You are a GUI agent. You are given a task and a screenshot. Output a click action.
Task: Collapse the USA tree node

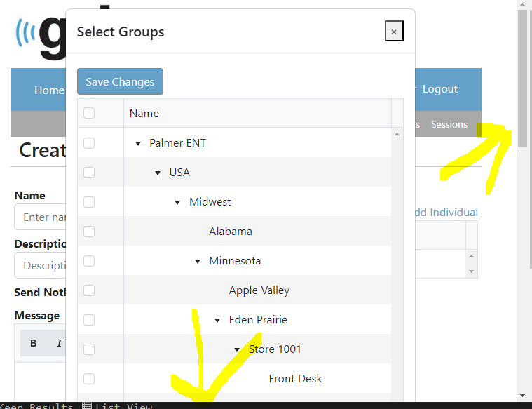point(158,173)
